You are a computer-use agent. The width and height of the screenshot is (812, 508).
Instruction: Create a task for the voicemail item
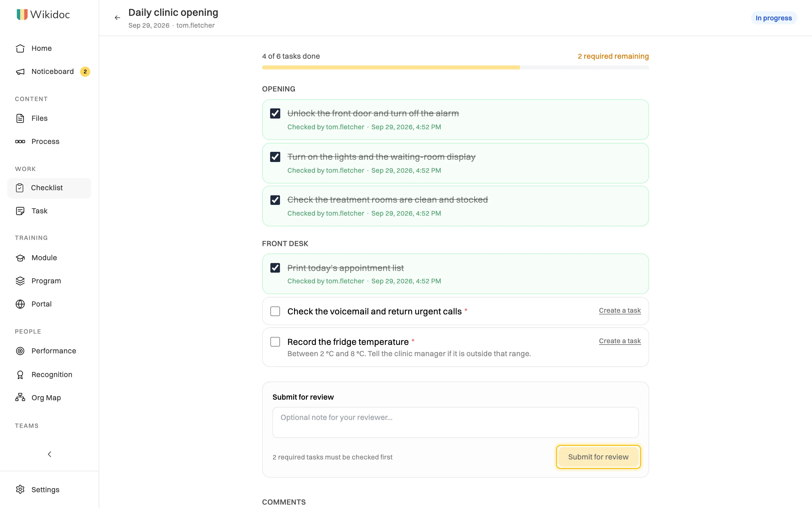[620, 310]
